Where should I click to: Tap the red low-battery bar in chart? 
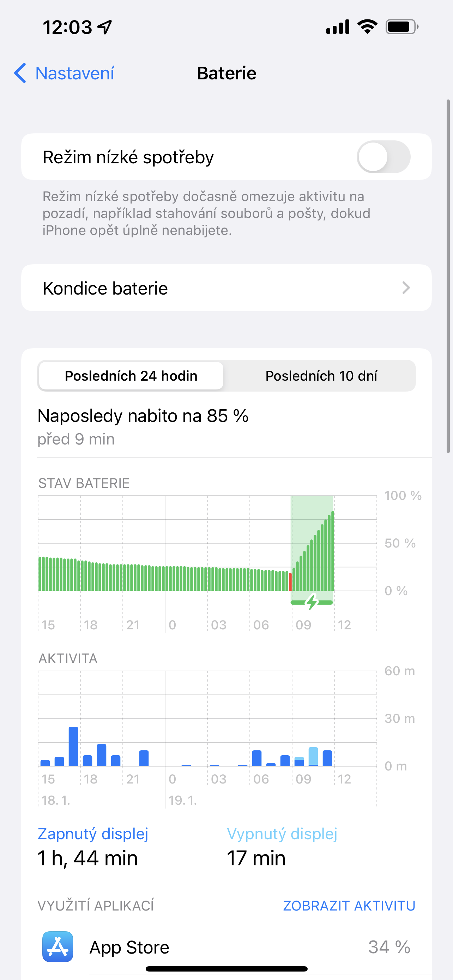[291, 582]
